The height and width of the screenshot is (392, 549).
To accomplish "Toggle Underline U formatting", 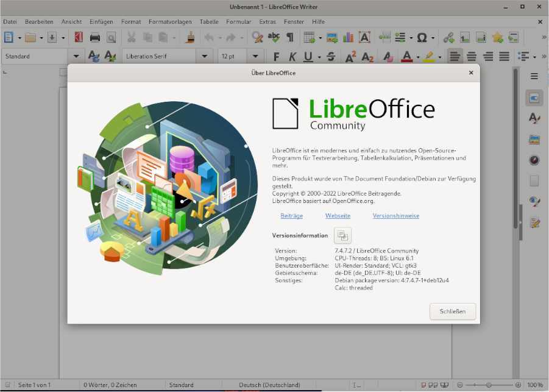I will (x=308, y=57).
